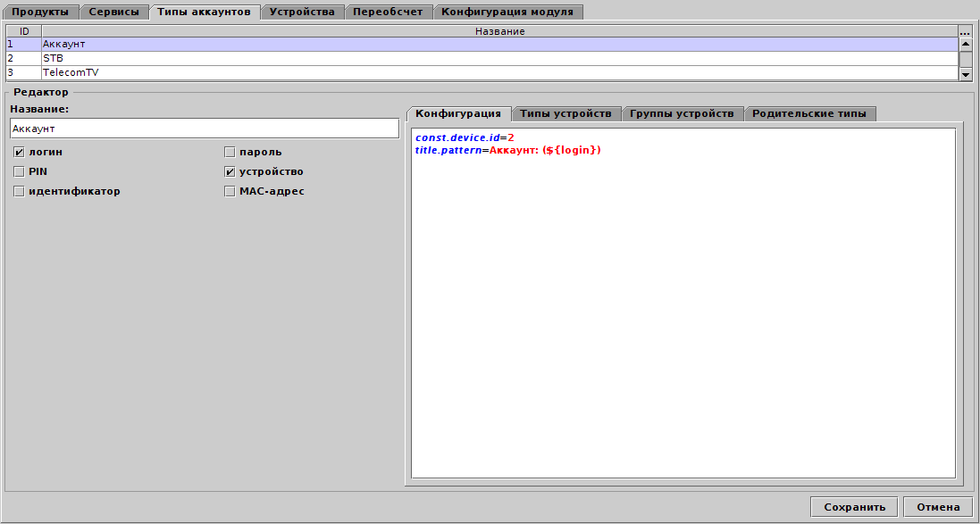Click the scrollbar up arrow icon
The height and width of the screenshot is (524, 980).
pyautogui.click(x=966, y=44)
